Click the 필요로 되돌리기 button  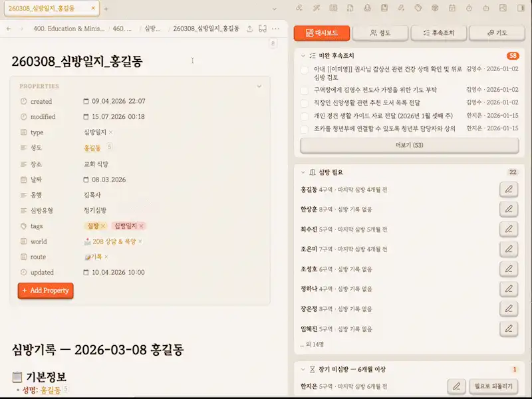point(493,386)
